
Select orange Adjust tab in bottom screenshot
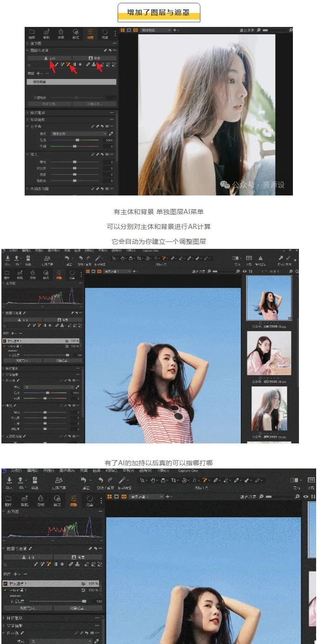click(73, 500)
